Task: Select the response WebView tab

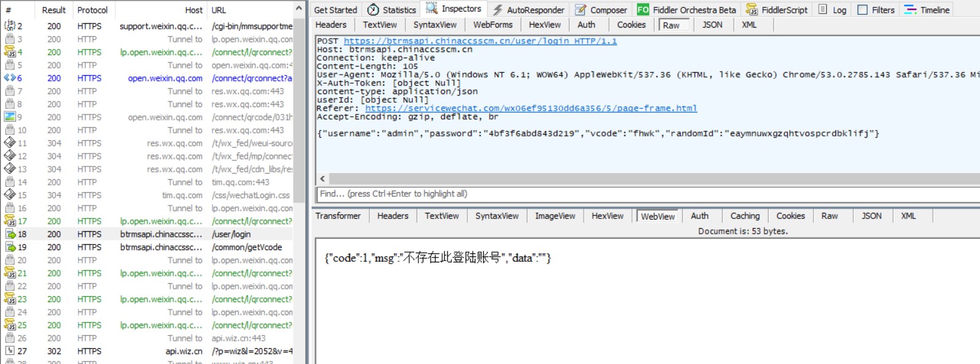Action: click(658, 217)
